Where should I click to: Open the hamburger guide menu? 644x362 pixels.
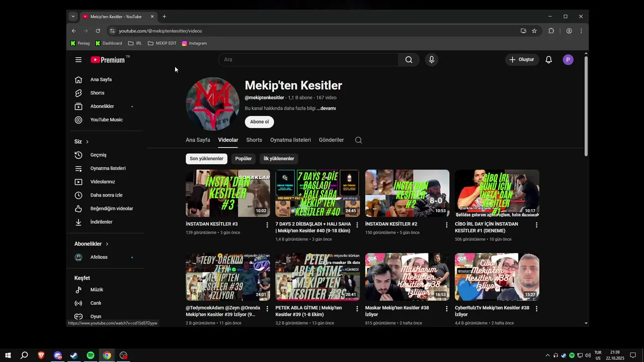(78, 60)
